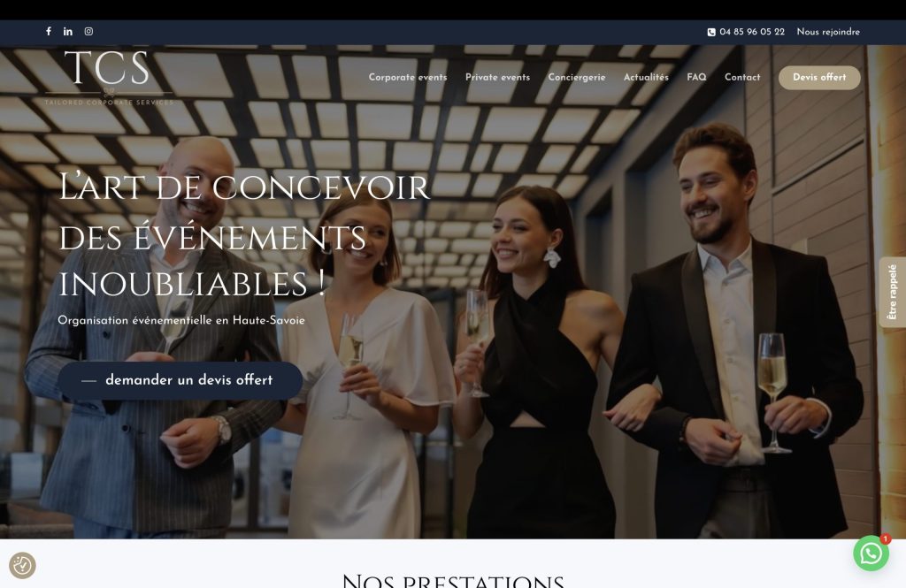Image resolution: width=906 pixels, height=588 pixels.
Task: Open the Contact page
Action: click(742, 77)
